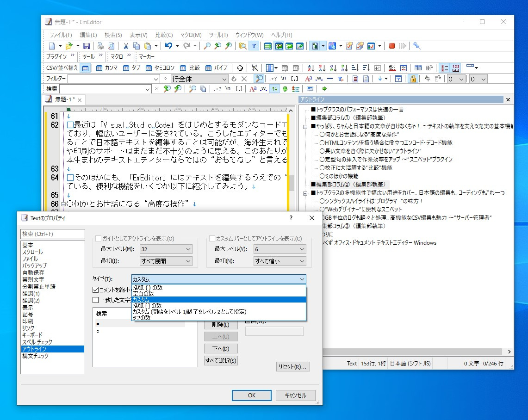Image resolution: width=528 pixels, height=420 pixels.
Task: Click the print document icon
Action: [x=100, y=46]
